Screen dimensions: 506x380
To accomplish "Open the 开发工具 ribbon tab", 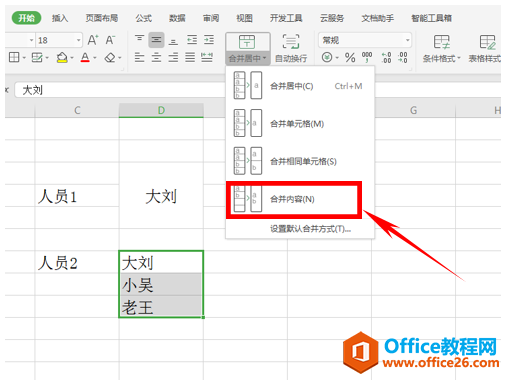I will (x=286, y=18).
